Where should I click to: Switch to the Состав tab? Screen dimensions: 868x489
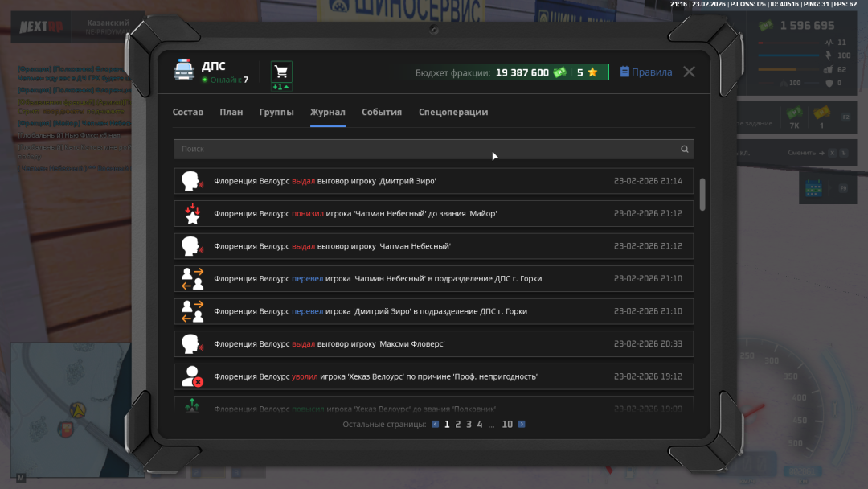[188, 113]
